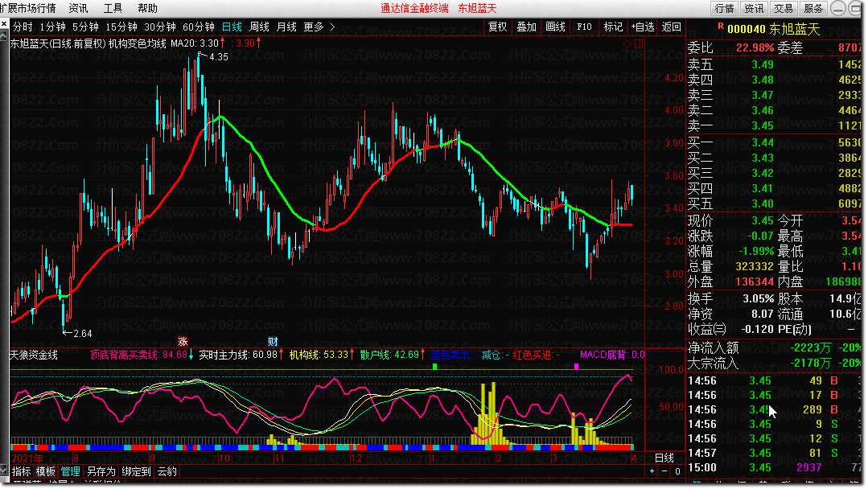The image size is (868, 489).
Task: Expand 更多 periods with the arrow
Action: (332, 27)
